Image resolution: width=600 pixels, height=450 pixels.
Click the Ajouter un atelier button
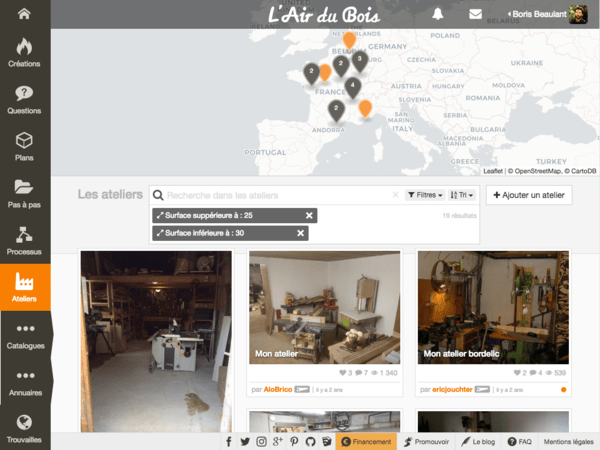(x=529, y=195)
